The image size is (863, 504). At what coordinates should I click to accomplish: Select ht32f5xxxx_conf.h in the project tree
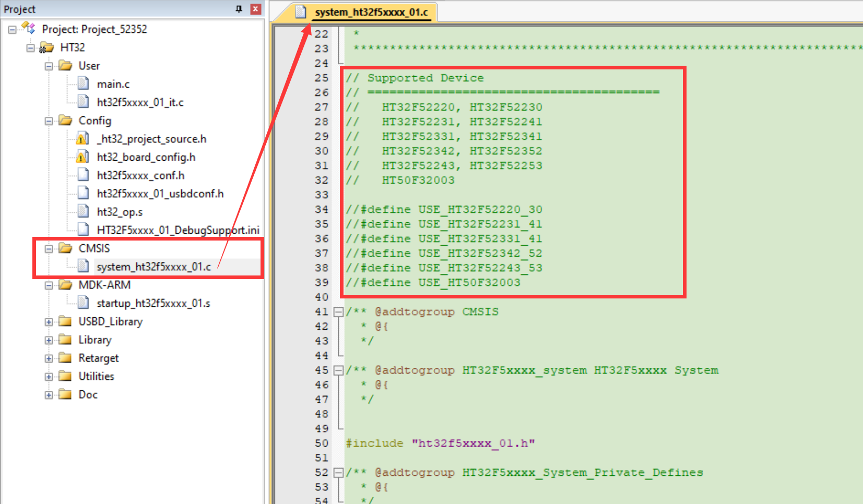click(140, 175)
